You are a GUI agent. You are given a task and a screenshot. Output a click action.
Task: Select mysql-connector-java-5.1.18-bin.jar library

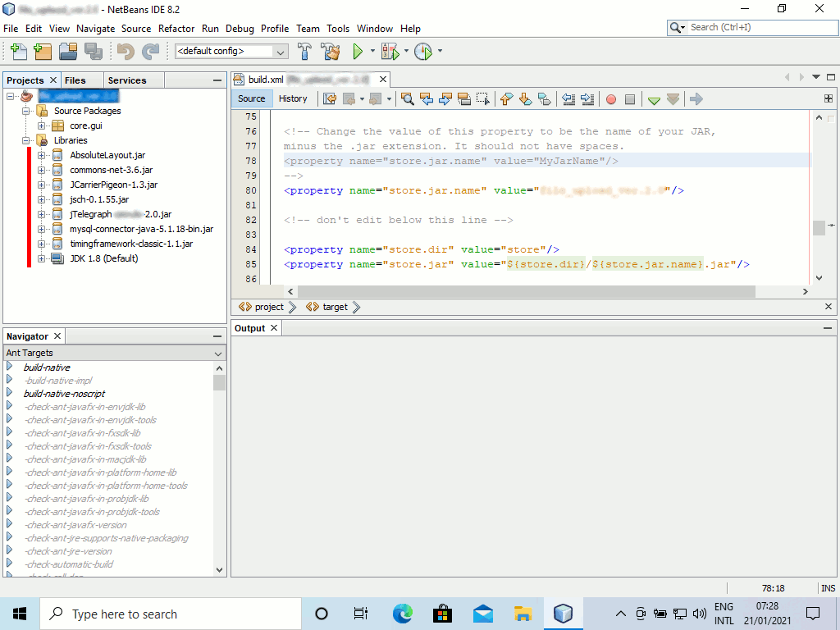(141, 229)
